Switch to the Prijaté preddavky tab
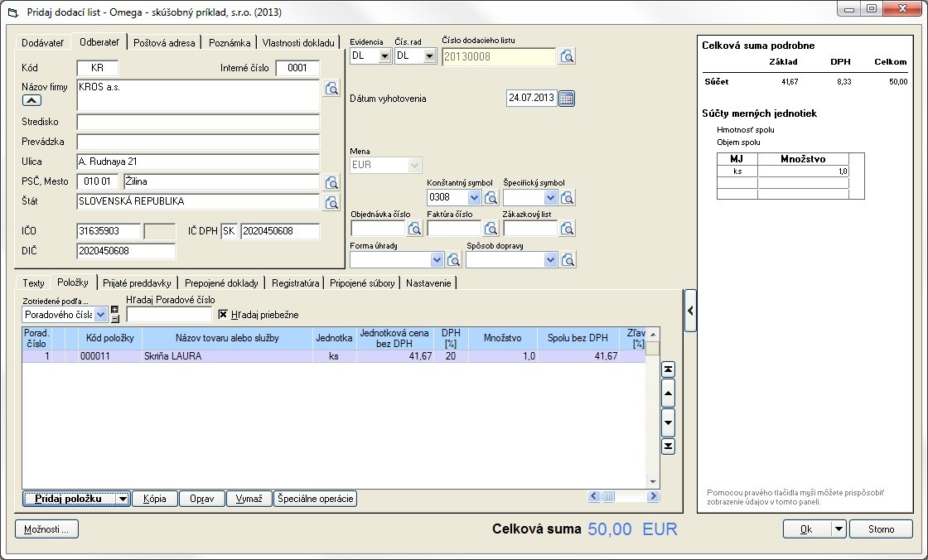The image size is (928, 560). pyautogui.click(x=137, y=283)
